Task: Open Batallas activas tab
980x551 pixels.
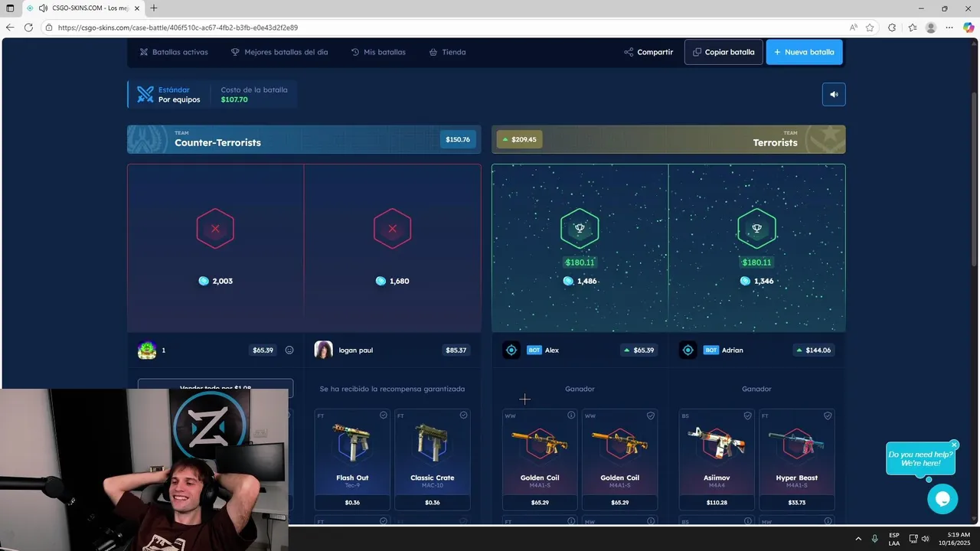Action: tap(174, 52)
